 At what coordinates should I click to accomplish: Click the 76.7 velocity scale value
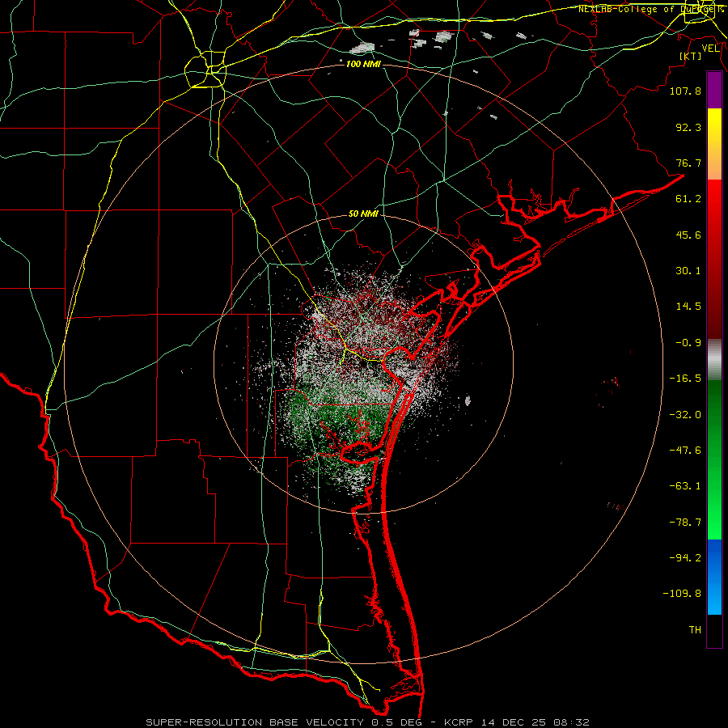coord(688,163)
